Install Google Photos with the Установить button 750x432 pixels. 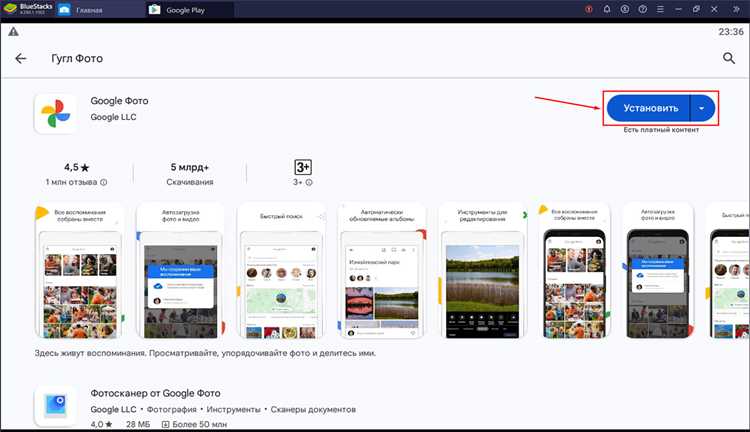pos(648,108)
